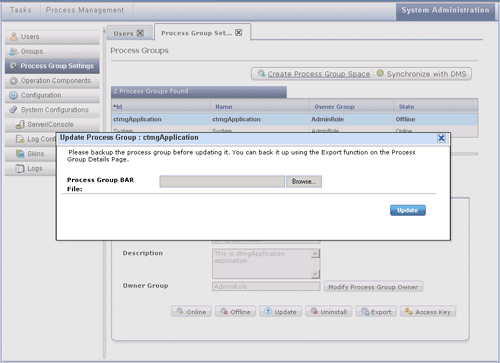
Task: Click the Access Key button
Action: pyautogui.click(x=428, y=312)
